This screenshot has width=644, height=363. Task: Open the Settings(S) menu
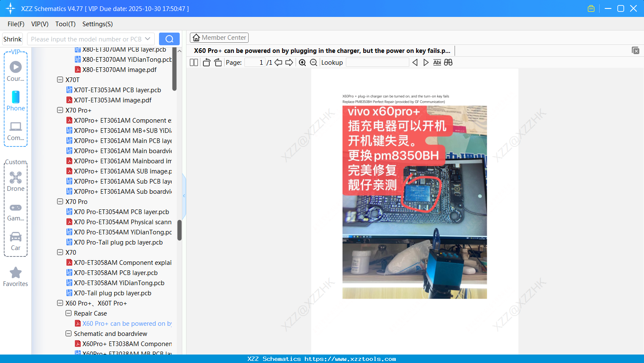point(98,24)
